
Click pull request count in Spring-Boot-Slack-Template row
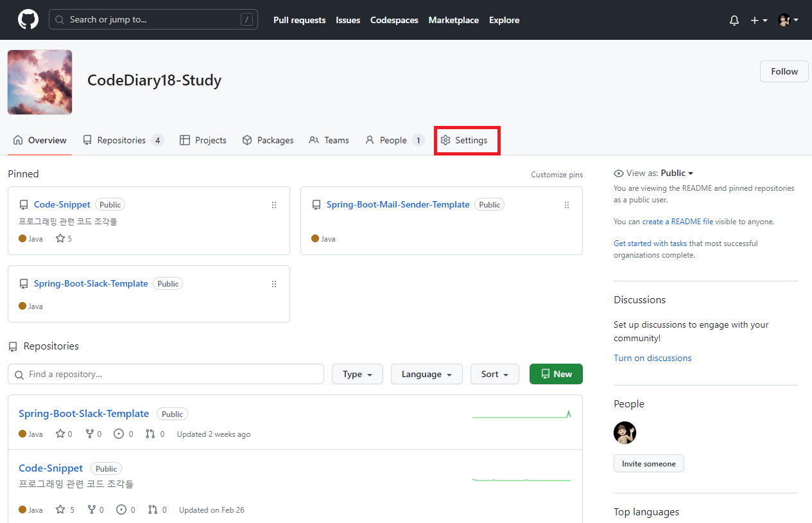pyautogui.click(x=155, y=434)
